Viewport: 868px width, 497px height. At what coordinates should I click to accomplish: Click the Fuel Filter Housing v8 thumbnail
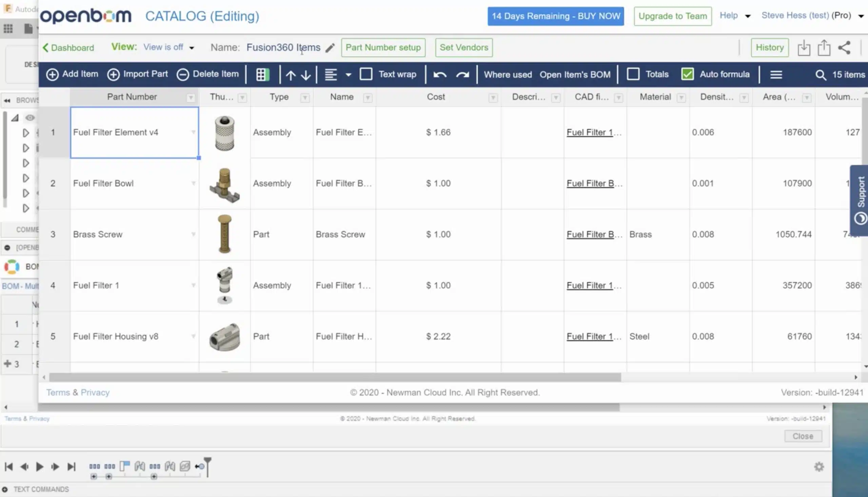point(224,337)
